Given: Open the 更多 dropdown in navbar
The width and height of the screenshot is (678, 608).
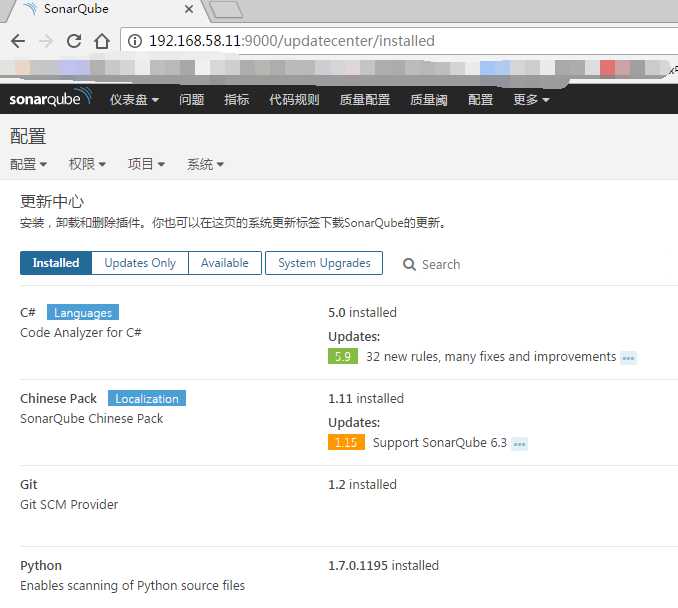Looking at the screenshot, I should [x=531, y=99].
